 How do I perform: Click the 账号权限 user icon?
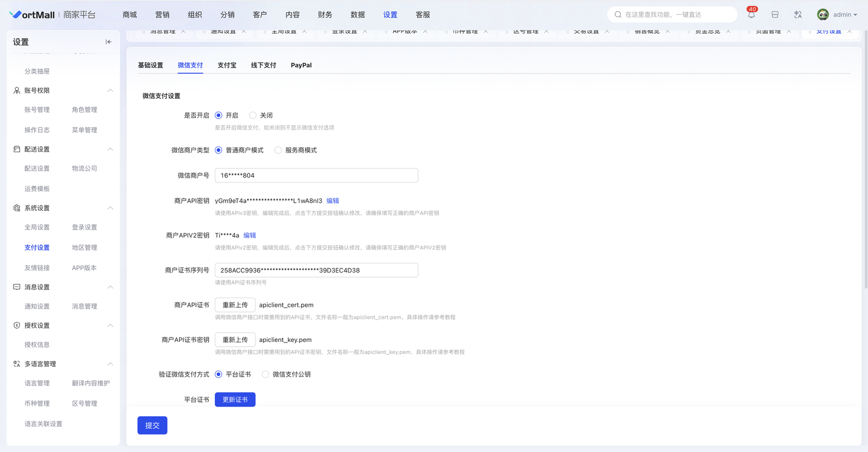(17, 91)
